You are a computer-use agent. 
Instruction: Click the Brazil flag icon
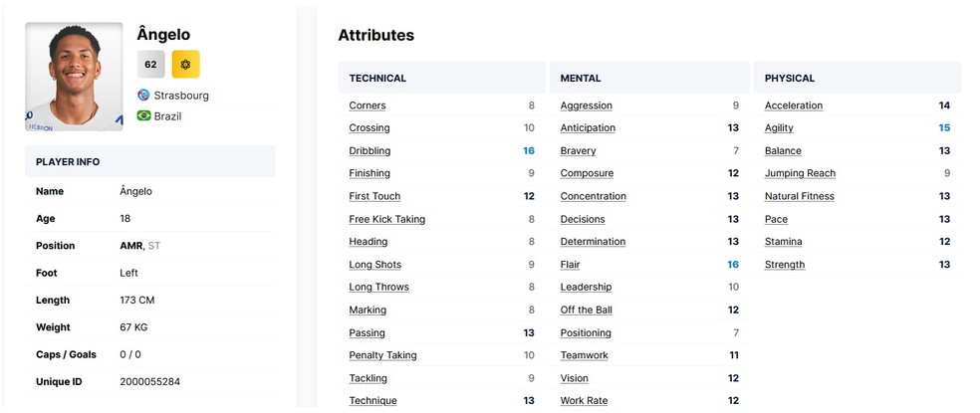click(x=143, y=116)
